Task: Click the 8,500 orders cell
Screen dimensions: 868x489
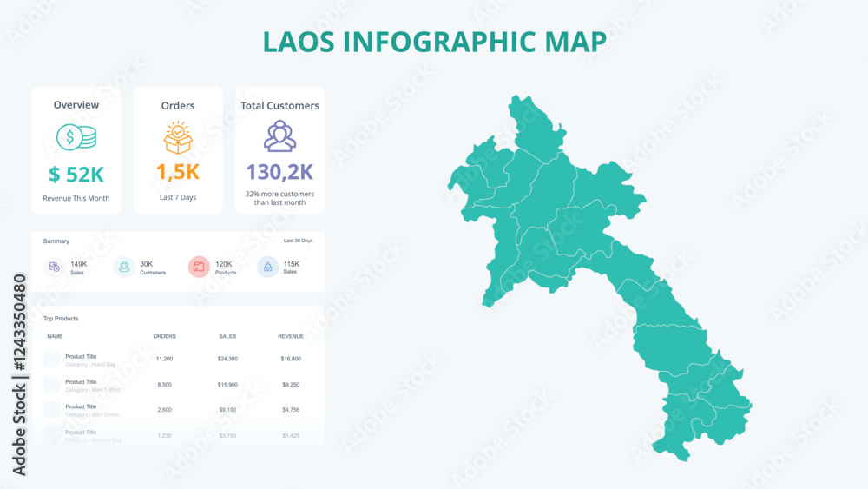Action: (164, 384)
